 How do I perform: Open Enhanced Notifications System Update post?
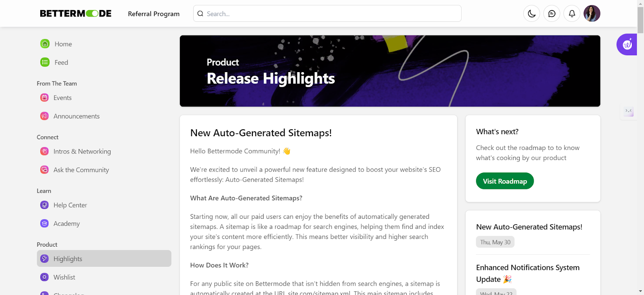tap(528, 273)
